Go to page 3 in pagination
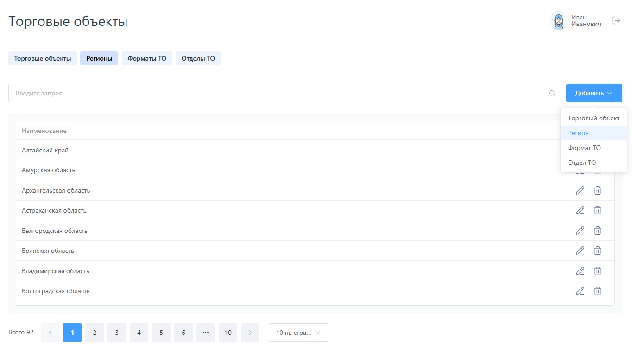 coord(117,333)
